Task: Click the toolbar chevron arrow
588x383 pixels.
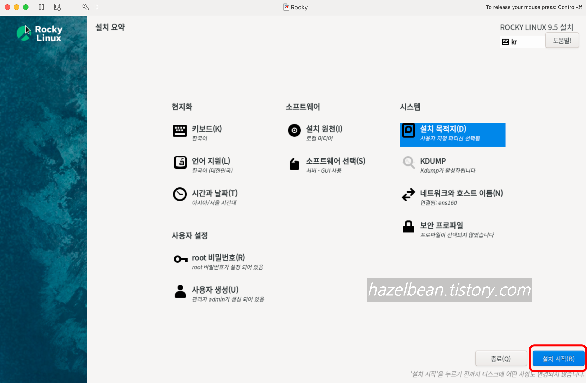Action: pyautogui.click(x=97, y=7)
